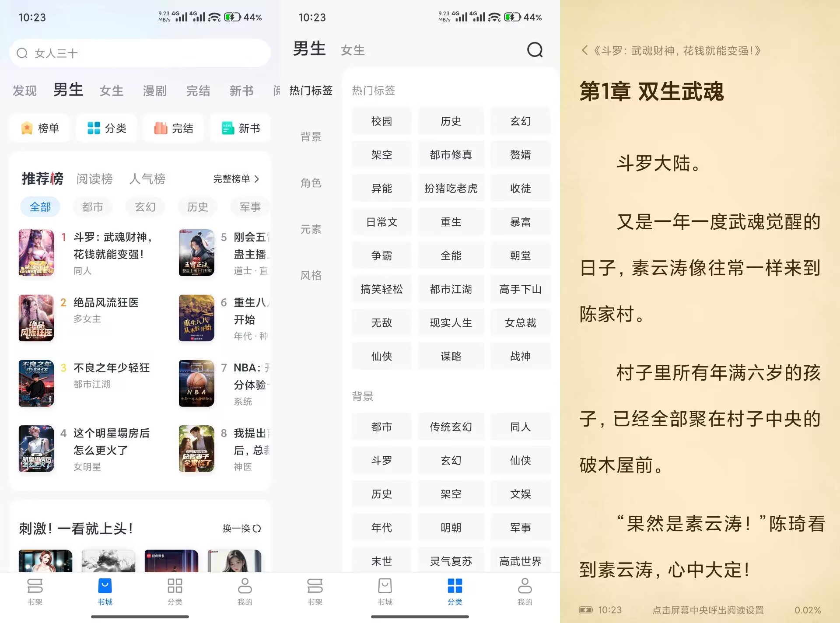Tap the search magnifier in the category page

coord(535,50)
